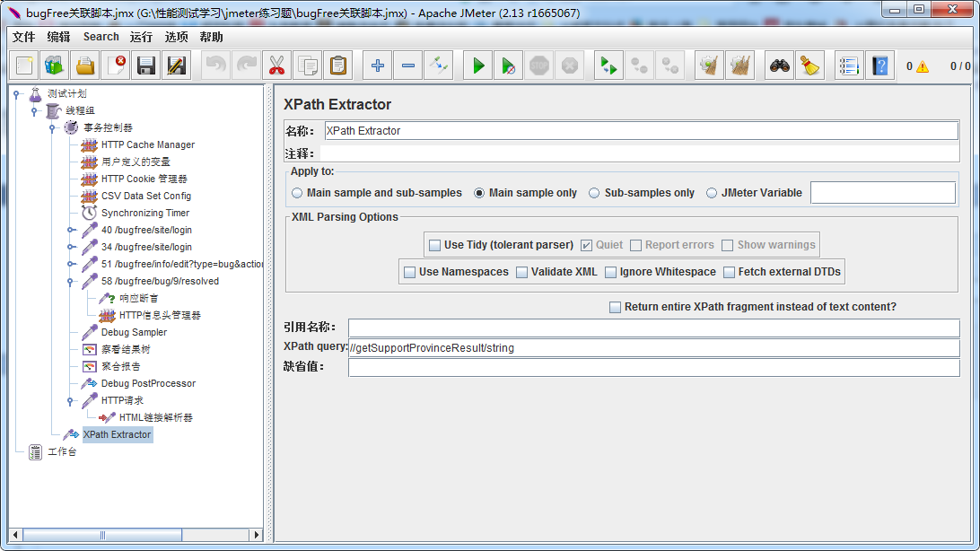This screenshot has width=980, height=551.
Task: Click the Redo arrow icon
Action: pyautogui.click(x=246, y=66)
